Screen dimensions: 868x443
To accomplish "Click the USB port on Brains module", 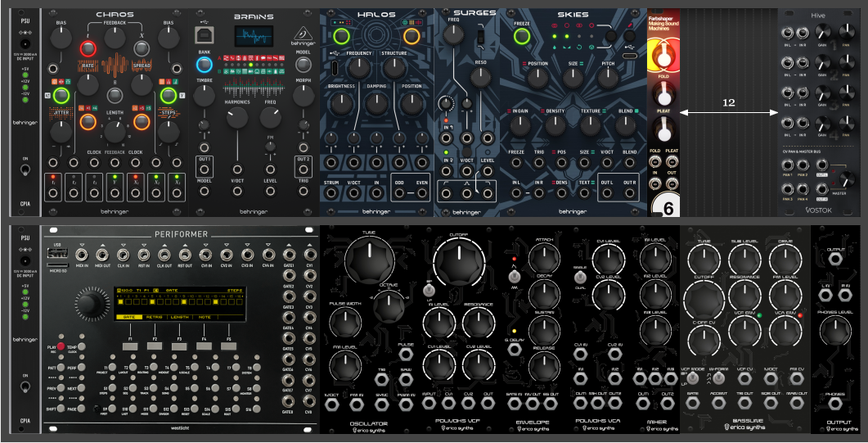I will (205, 35).
